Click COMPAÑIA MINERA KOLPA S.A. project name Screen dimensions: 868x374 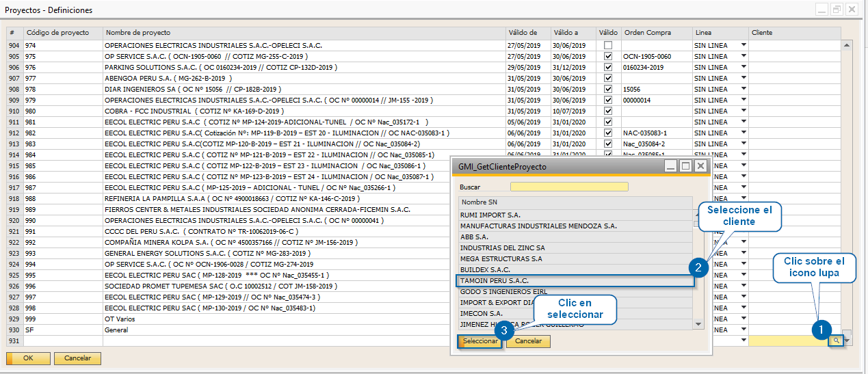point(304,242)
